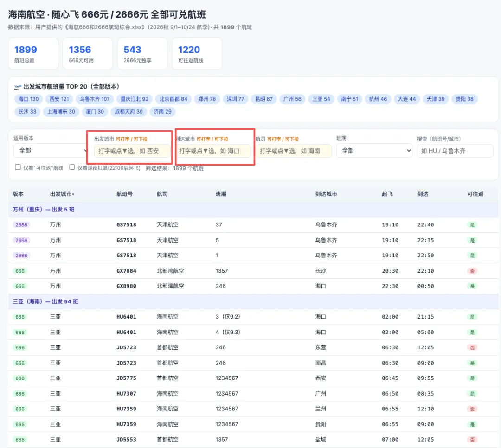Click flight number JD5775
This screenshot has width=501, height=448.
coord(126,378)
